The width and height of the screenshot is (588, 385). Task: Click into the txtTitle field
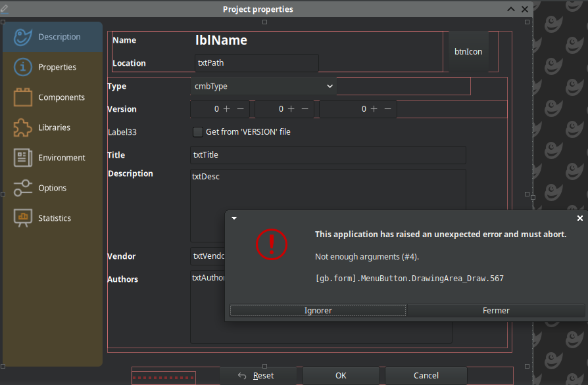pos(328,155)
